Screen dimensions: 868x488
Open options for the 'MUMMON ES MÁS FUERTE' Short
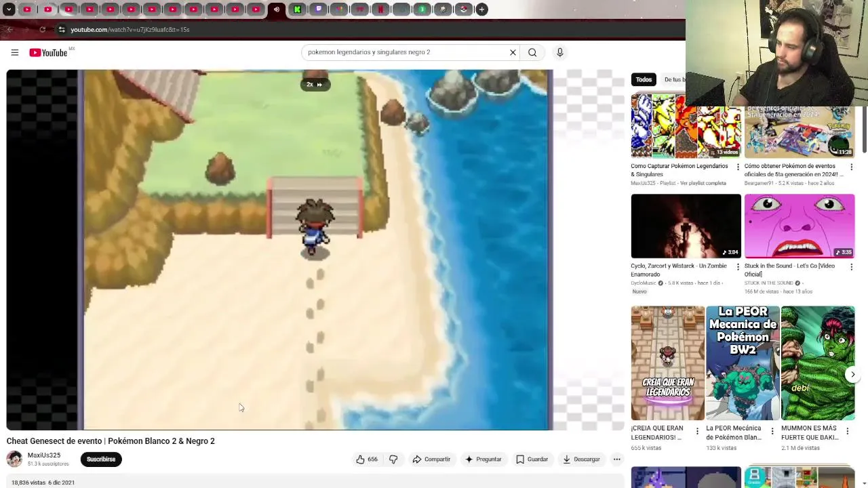coord(847,431)
